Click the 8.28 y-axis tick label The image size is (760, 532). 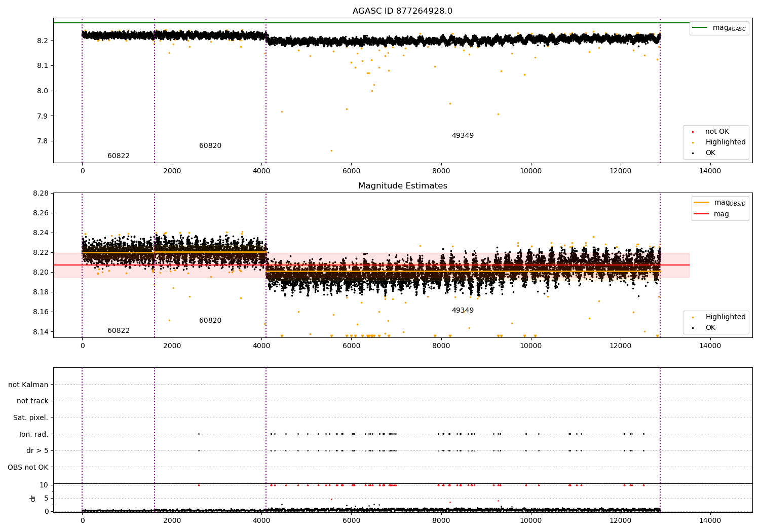[40, 193]
